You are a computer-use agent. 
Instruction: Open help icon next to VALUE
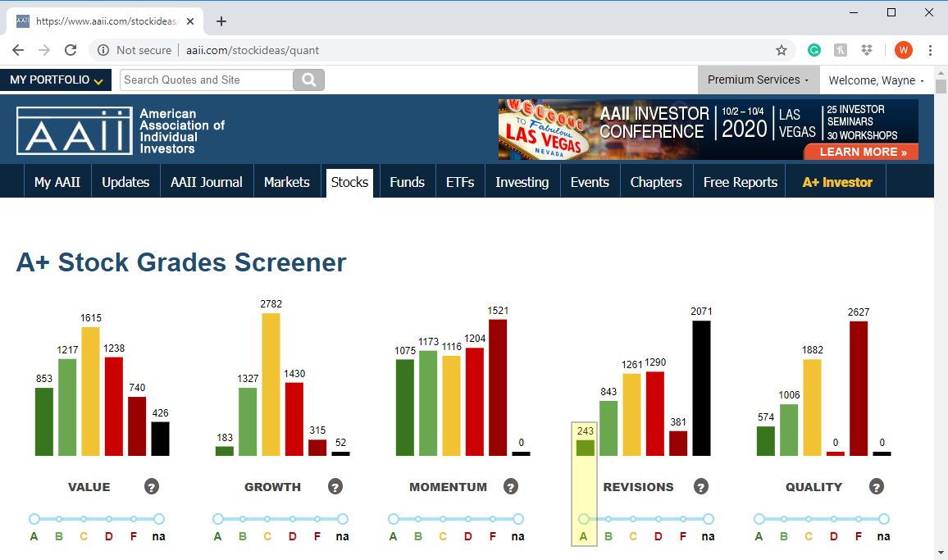point(151,486)
